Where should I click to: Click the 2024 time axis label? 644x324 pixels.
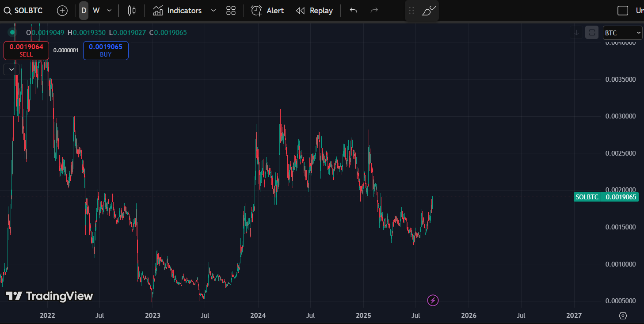258,316
